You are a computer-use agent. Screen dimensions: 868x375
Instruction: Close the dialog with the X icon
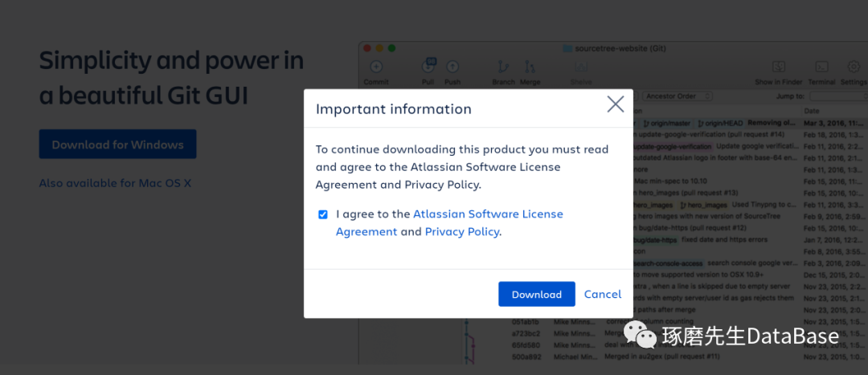click(x=615, y=104)
